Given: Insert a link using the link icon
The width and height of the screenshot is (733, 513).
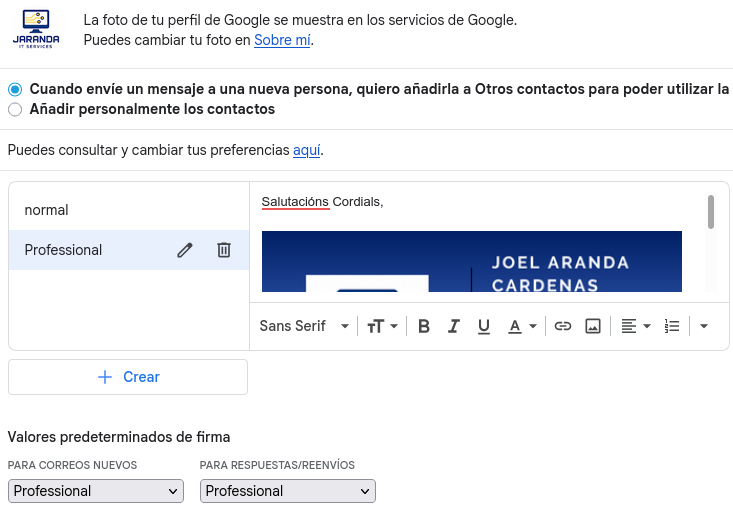Looking at the screenshot, I should point(563,326).
